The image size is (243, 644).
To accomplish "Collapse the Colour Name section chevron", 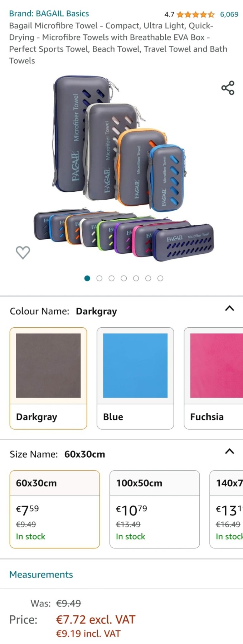I will [229, 308].
